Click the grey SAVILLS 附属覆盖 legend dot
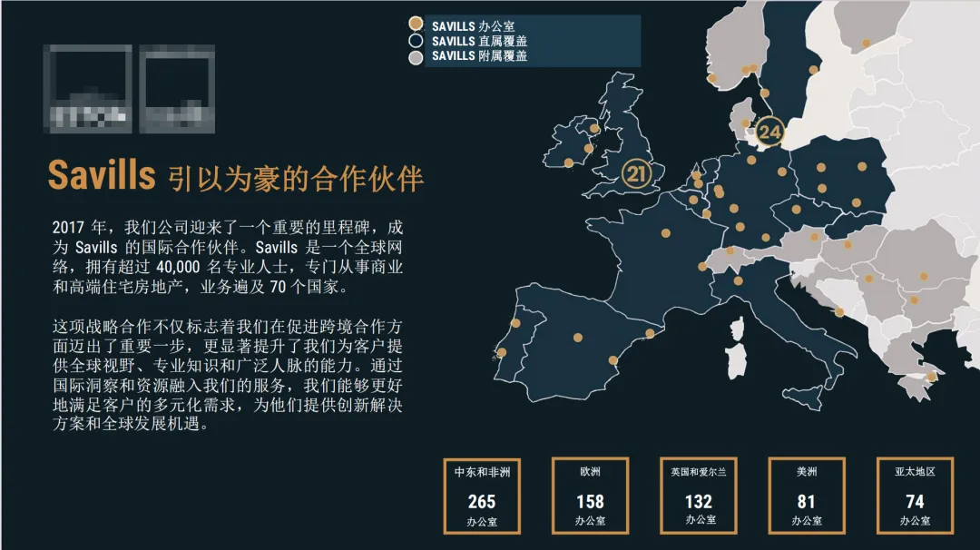This screenshot has height=550, width=980. 416,57
